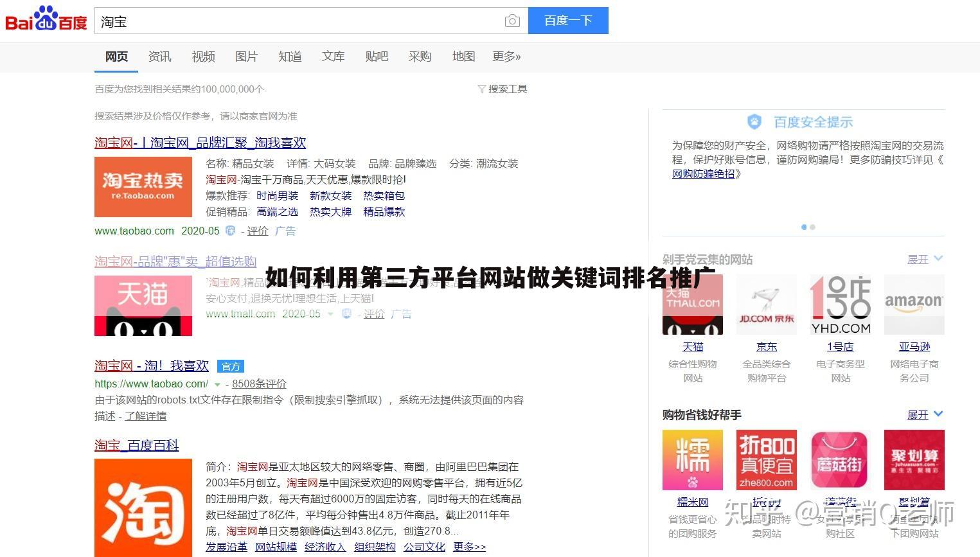Click the shield icon beside 百度安全提示
Image resolution: width=980 pixels, height=557 pixels.
pos(754,121)
